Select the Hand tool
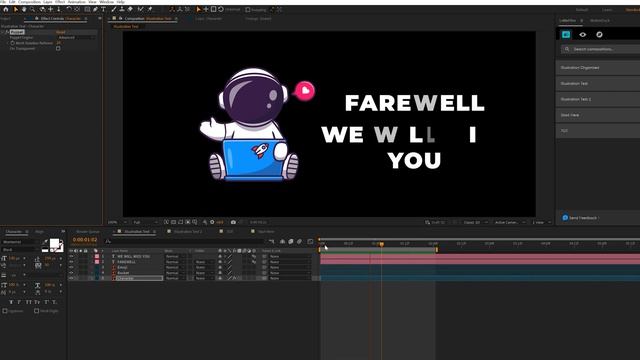 click(x=24, y=9)
